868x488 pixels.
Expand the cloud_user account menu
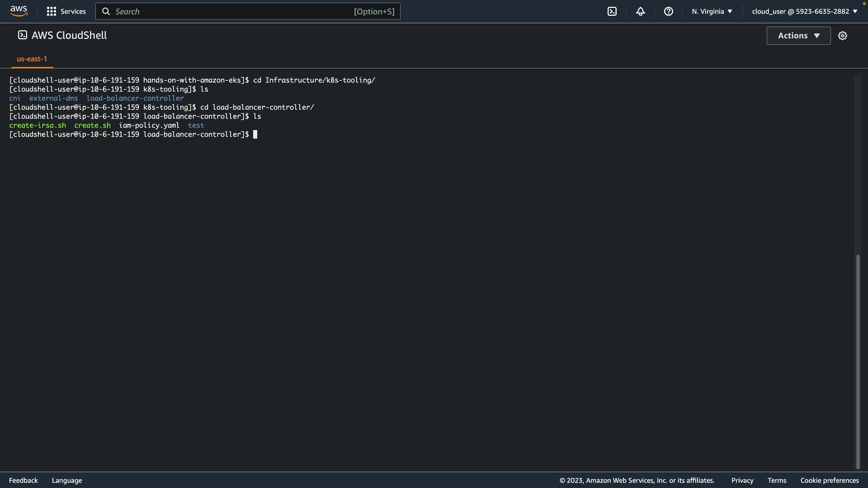804,11
